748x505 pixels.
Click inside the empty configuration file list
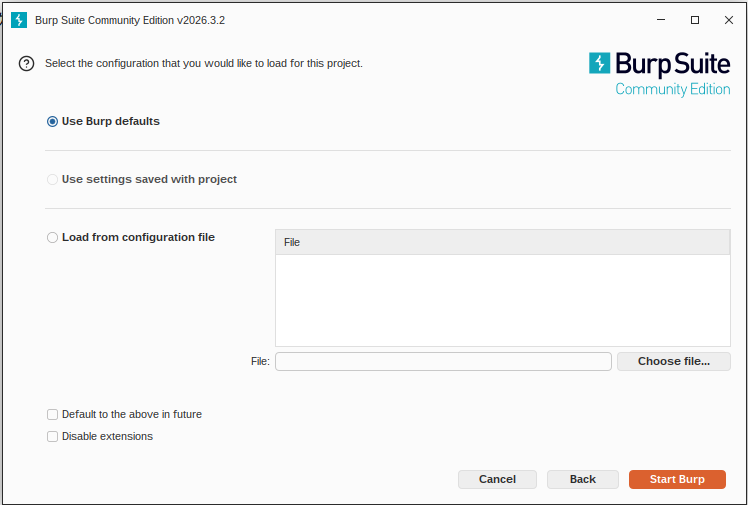(x=502, y=300)
